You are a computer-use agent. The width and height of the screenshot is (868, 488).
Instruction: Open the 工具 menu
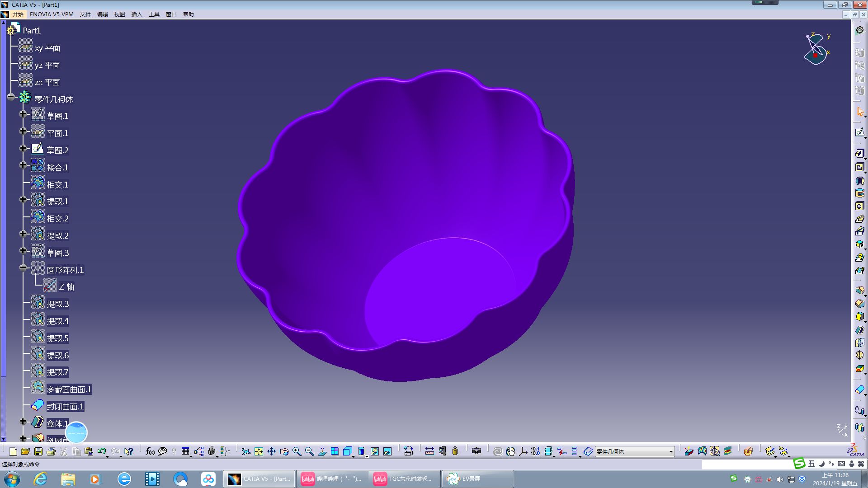pos(154,14)
